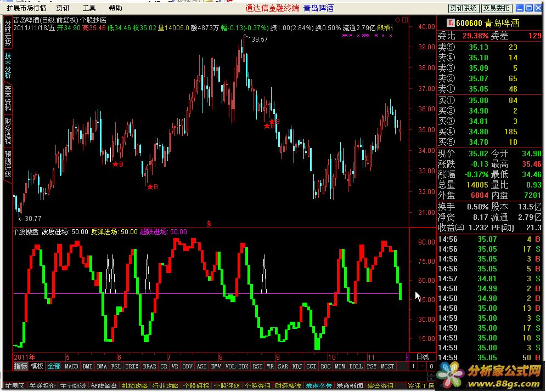Apply the KDJ indicator
Image resolution: width=546 pixels, height=392 pixels.
pyautogui.click(x=297, y=366)
